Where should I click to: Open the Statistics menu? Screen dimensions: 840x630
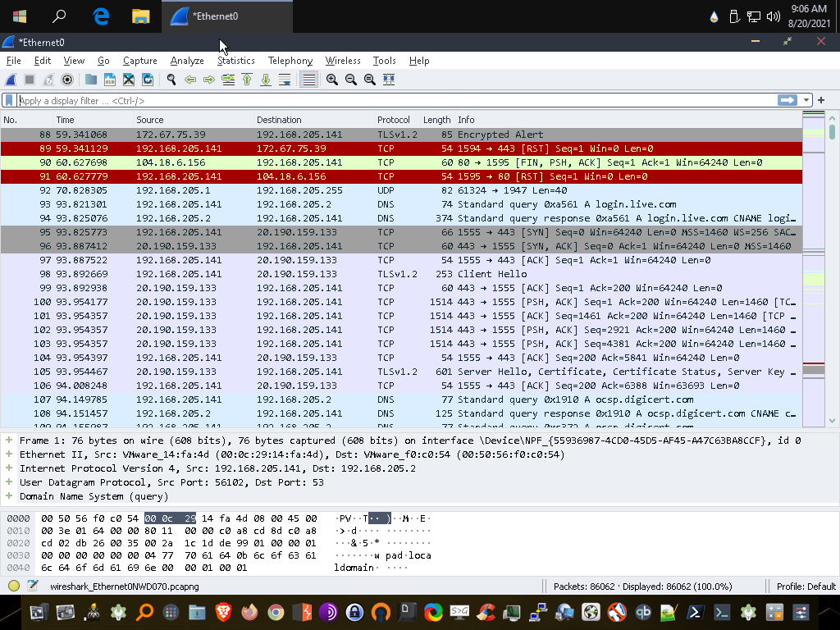click(x=235, y=61)
